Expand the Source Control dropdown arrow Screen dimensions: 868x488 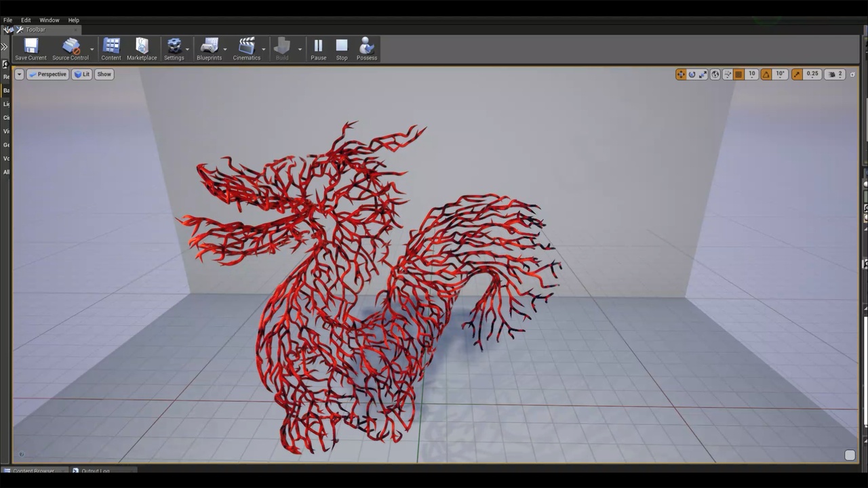(92, 49)
